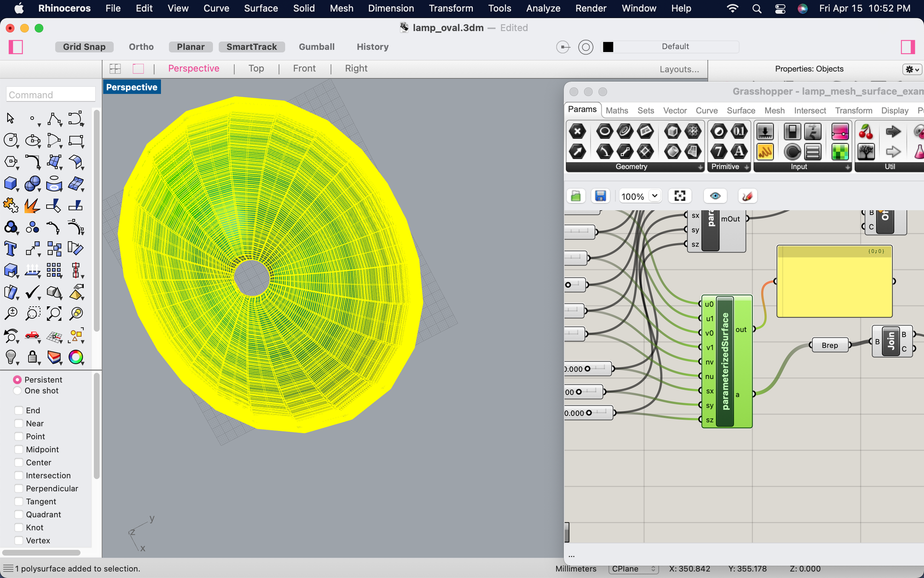Viewport: 924px width, 578px height.
Task: Select the Polygon tool
Action: [11, 162]
